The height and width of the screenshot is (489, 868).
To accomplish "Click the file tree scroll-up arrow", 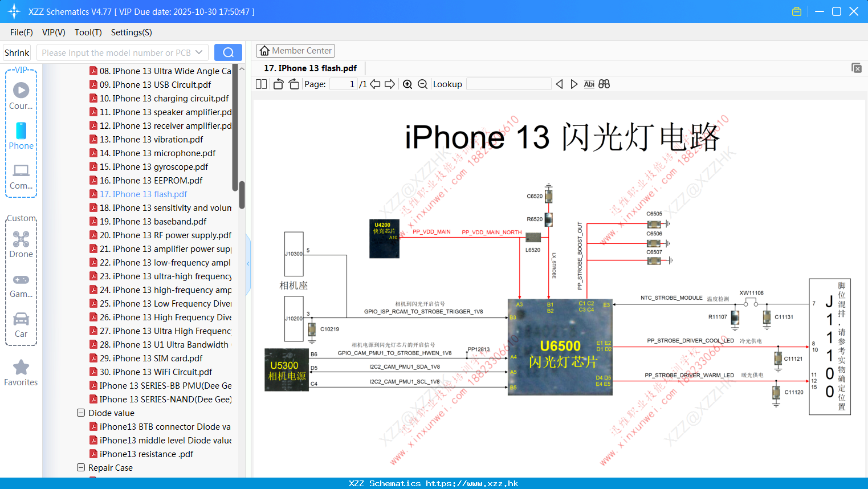I will pyautogui.click(x=242, y=69).
